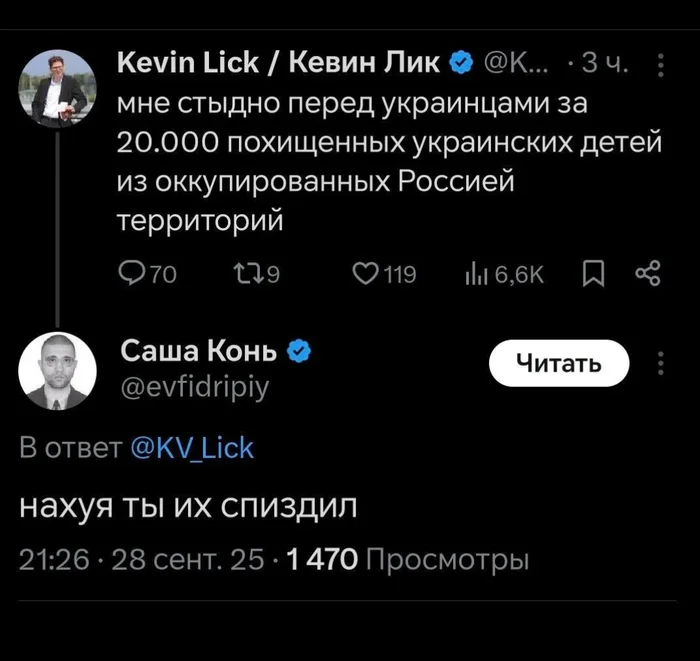Like the tweet with the heart icon
This screenshot has height=661, width=700.
coord(368,274)
